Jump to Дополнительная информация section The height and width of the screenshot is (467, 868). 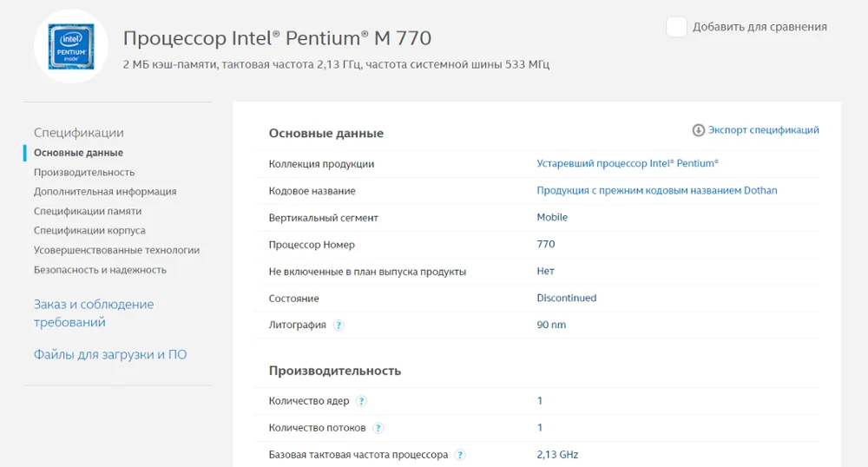(105, 192)
